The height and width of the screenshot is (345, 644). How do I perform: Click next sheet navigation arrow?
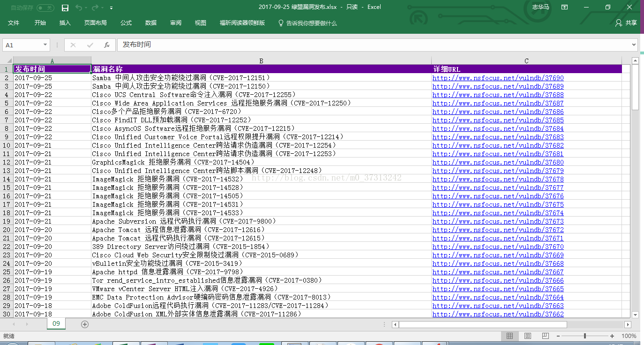click(x=27, y=324)
